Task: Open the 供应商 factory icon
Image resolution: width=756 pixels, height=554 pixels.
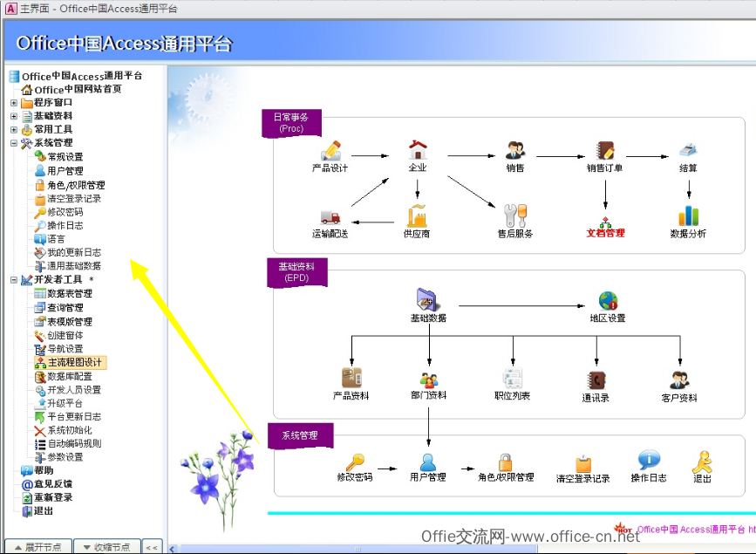Action: (417, 215)
